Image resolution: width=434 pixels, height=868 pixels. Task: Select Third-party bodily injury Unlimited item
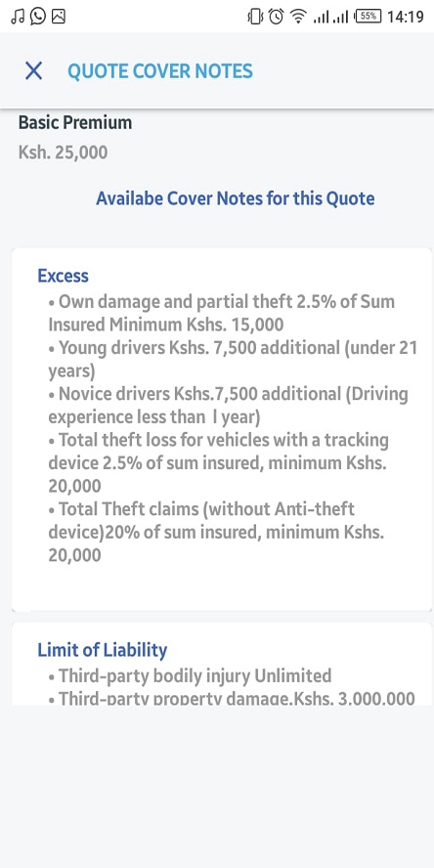pos(190,675)
